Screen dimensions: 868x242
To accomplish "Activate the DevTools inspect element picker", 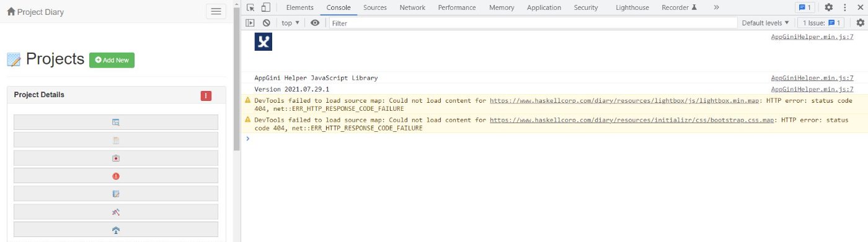I will (x=250, y=7).
